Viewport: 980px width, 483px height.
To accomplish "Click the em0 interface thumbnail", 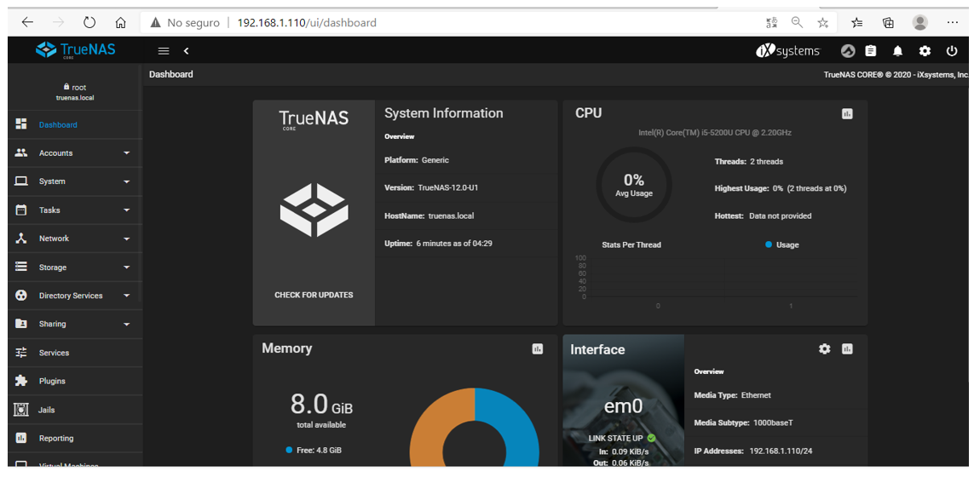I will point(623,400).
